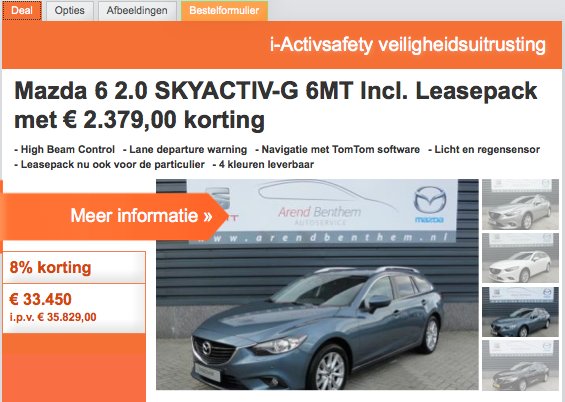Select the white Mazda 6 thumbnail
Image resolution: width=565 pixels, height=402 pixels.
(x=520, y=258)
